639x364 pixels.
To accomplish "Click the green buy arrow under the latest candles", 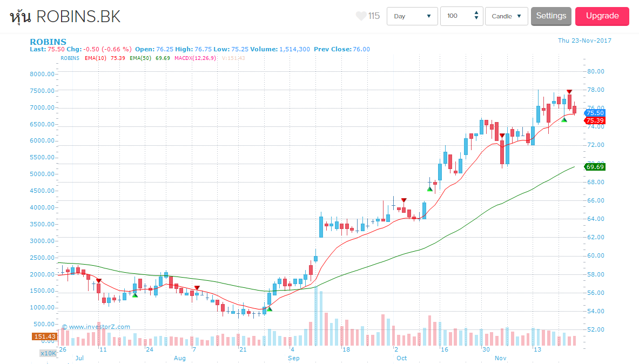I will point(564,119).
